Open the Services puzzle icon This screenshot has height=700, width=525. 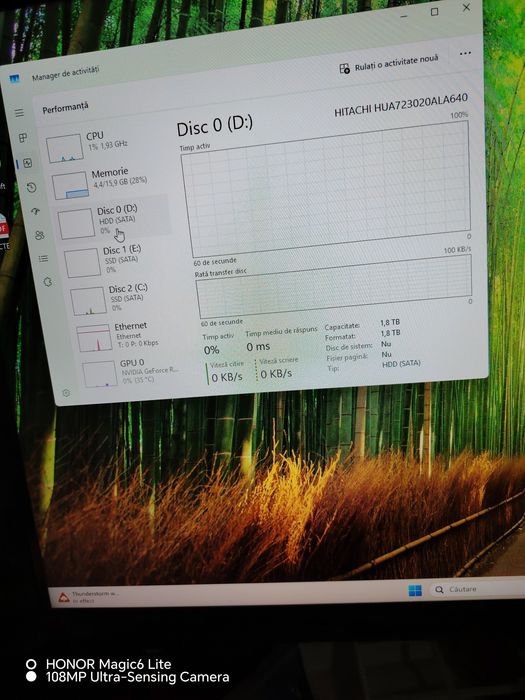tap(47, 282)
